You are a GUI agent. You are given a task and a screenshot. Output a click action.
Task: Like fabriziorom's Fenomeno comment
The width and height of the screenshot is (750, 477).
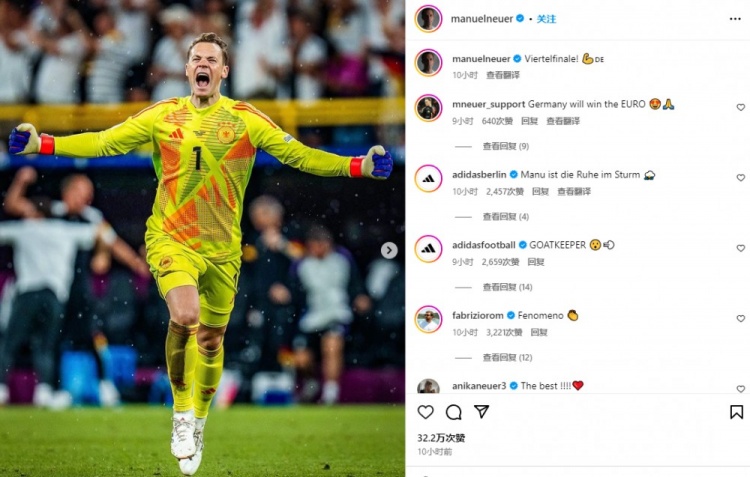(x=740, y=318)
